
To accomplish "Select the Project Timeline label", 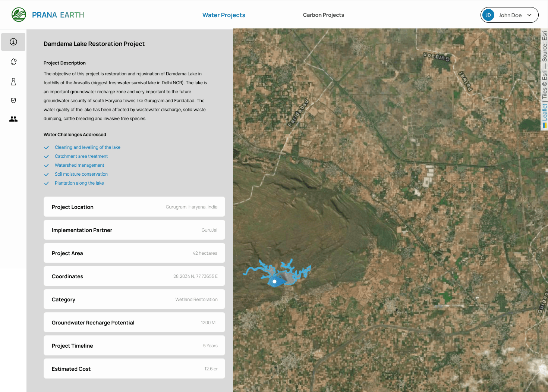I will [72, 346].
